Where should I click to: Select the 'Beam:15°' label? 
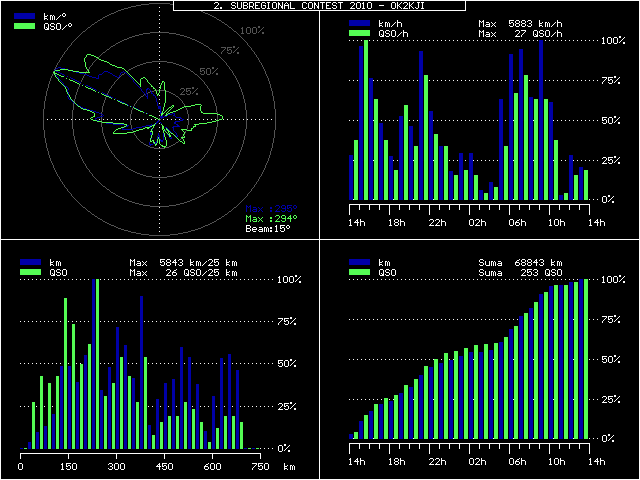pyautogui.click(x=268, y=229)
